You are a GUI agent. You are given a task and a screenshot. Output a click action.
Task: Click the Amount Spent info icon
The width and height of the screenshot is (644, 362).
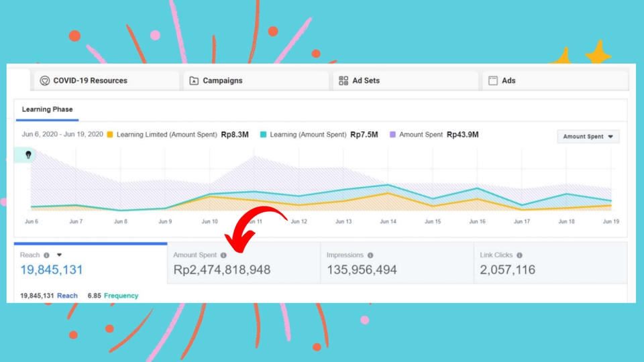click(x=223, y=255)
